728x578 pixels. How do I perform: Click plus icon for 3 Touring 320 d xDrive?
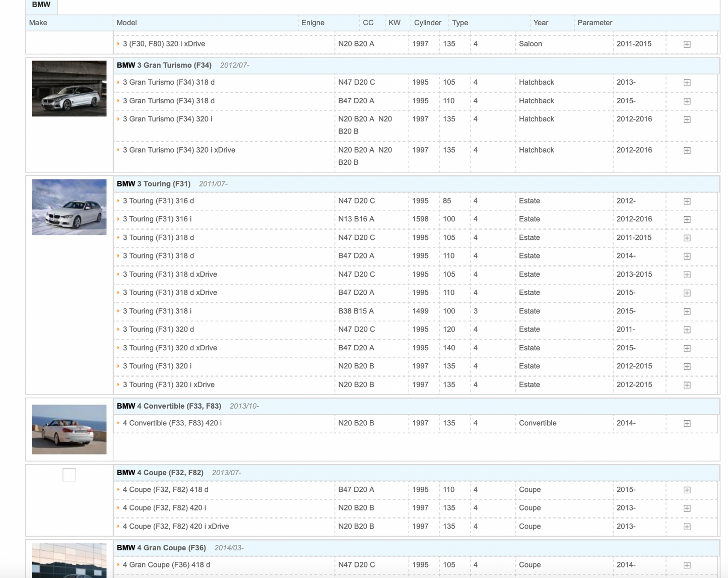[x=687, y=348]
